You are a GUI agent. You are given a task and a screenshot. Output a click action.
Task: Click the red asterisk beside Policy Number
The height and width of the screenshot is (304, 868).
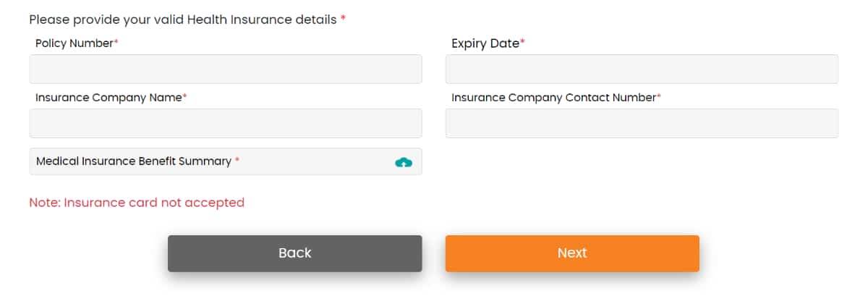pyautogui.click(x=116, y=43)
